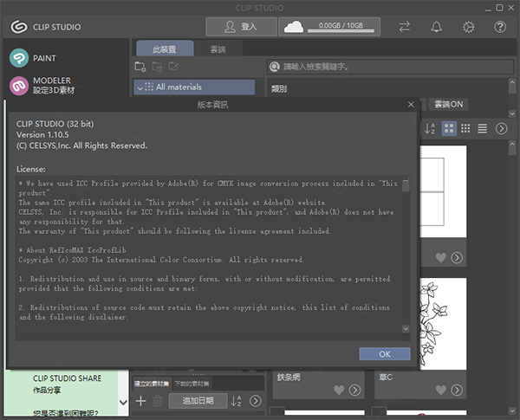Open the settings gear icon
The image size is (520, 420).
(468, 27)
